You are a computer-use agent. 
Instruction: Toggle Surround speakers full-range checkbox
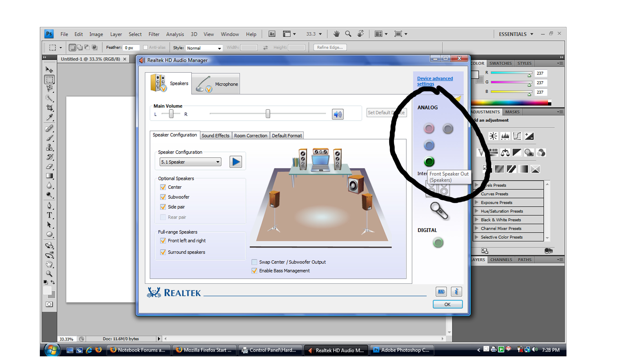pyautogui.click(x=163, y=252)
